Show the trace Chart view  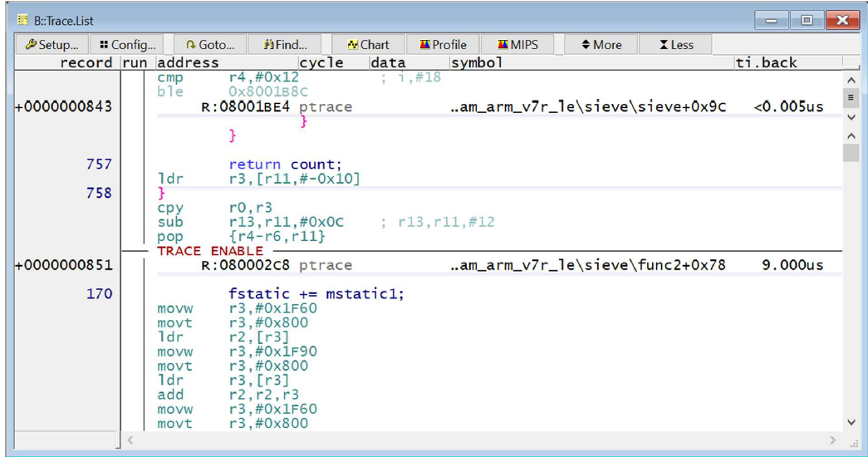368,45
